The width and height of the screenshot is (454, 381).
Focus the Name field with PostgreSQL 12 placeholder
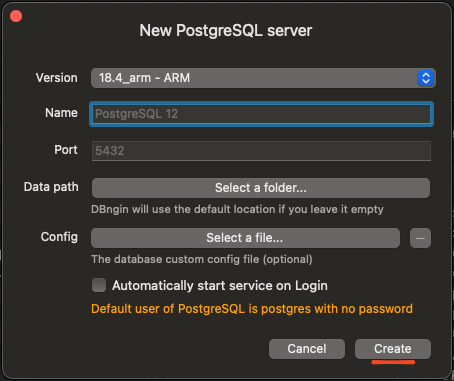point(261,114)
